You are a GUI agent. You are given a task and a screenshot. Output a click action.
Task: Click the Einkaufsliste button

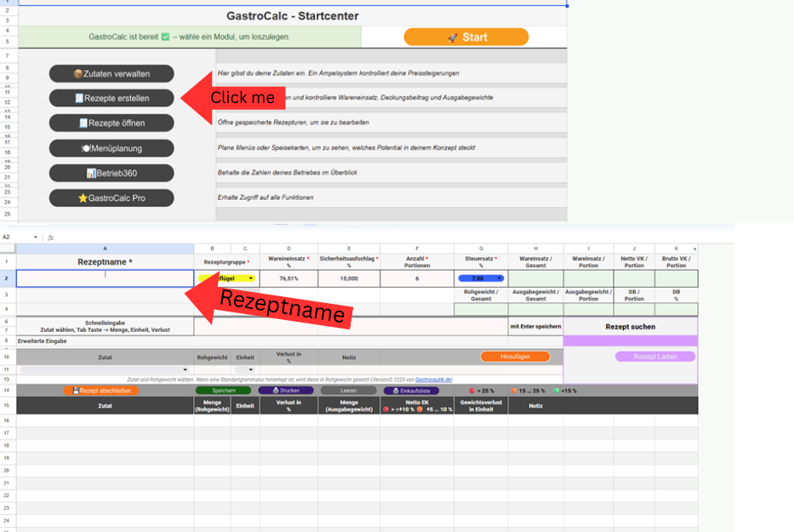click(411, 391)
